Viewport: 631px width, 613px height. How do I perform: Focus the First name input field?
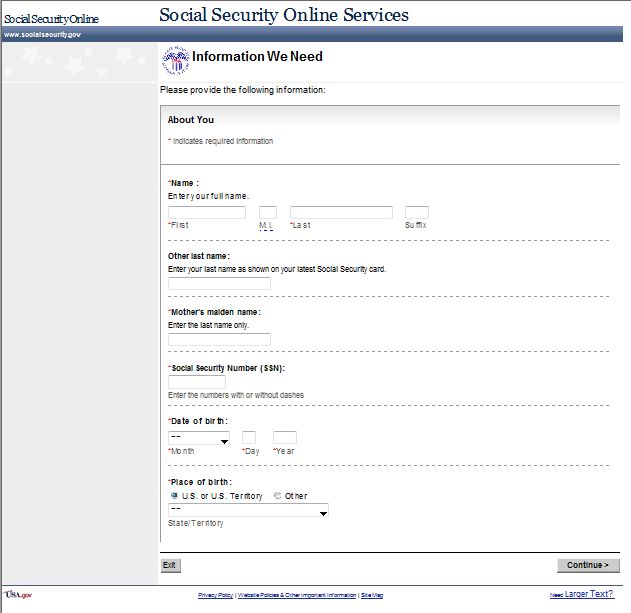[x=207, y=212]
